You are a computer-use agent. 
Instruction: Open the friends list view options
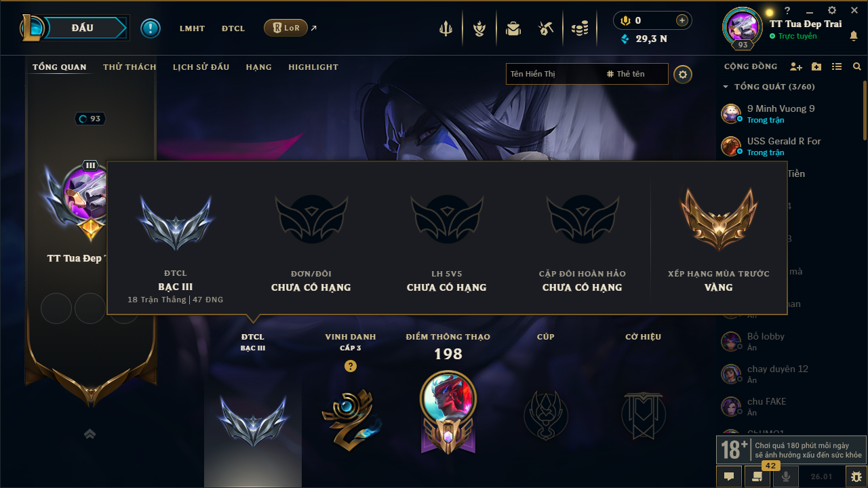click(x=837, y=66)
